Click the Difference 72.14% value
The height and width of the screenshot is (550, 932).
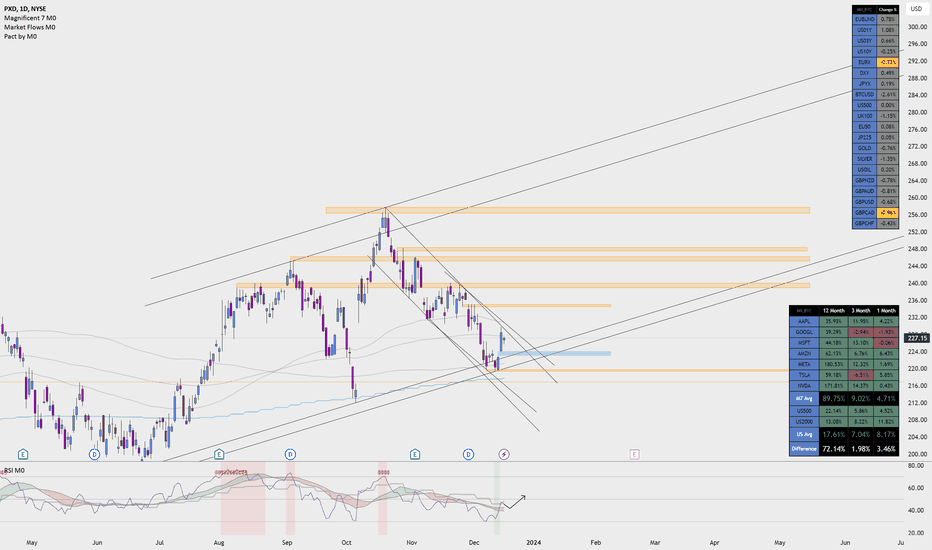pyautogui.click(x=833, y=448)
